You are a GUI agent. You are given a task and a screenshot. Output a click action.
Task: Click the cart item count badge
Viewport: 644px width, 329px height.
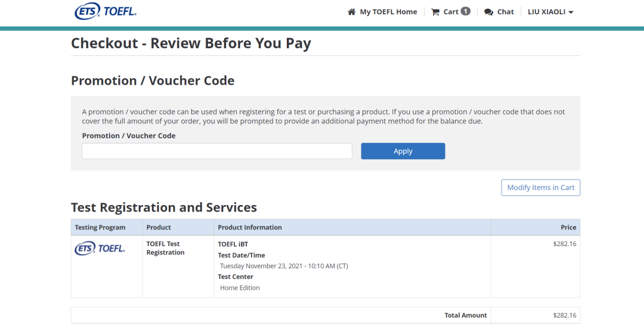point(465,11)
